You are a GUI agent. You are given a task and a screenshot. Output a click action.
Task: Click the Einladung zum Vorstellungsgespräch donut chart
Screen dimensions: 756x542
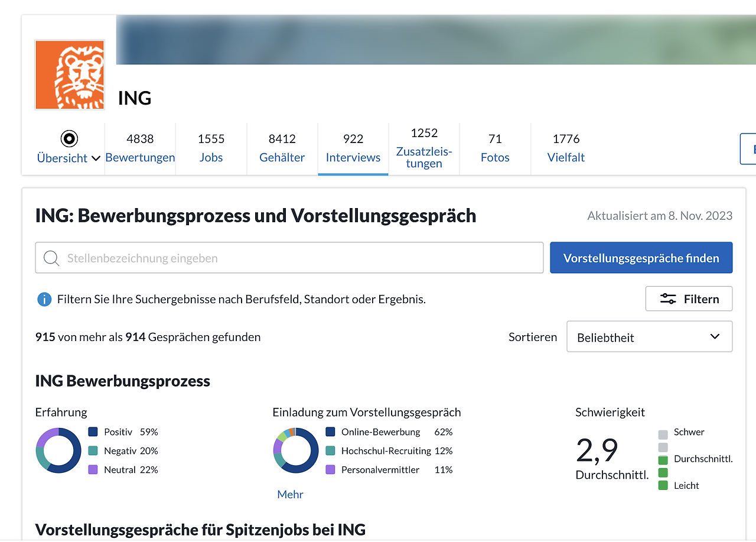pos(296,450)
